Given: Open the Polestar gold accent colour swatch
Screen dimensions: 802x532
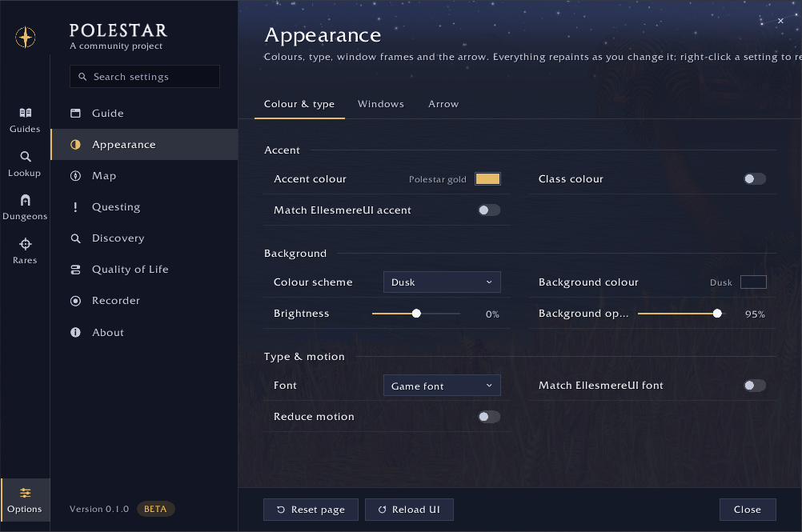Looking at the screenshot, I should [x=487, y=179].
